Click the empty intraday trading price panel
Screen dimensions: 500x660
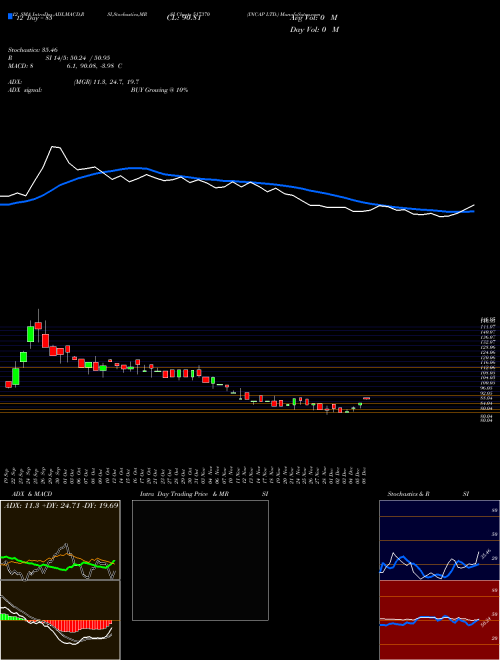tap(200, 560)
